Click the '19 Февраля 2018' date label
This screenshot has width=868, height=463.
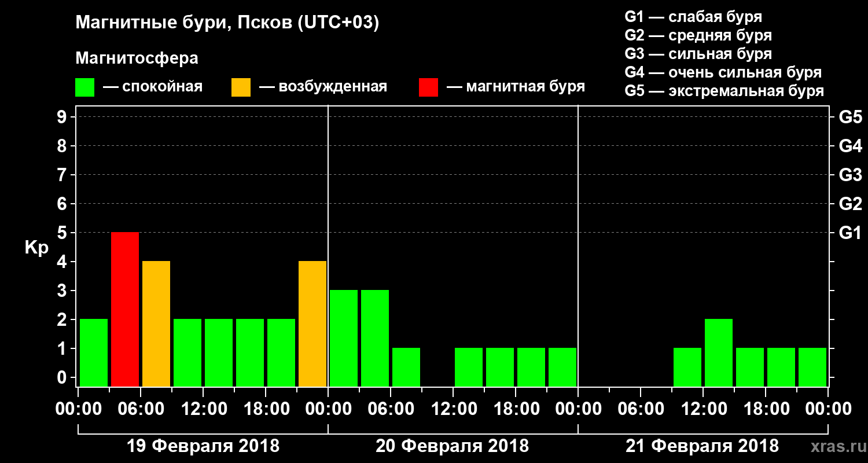click(203, 446)
